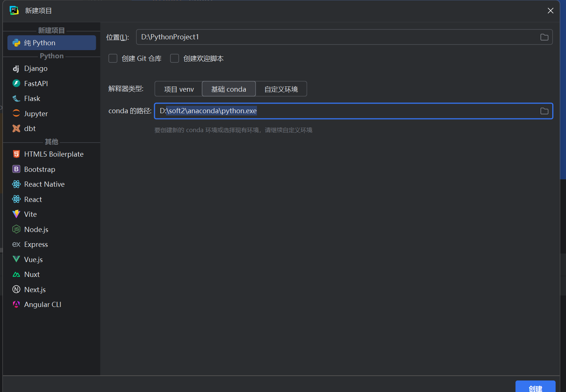Select the 纯 Python project type icon
This screenshot has height=392, width=566.
tap(16, 43)
